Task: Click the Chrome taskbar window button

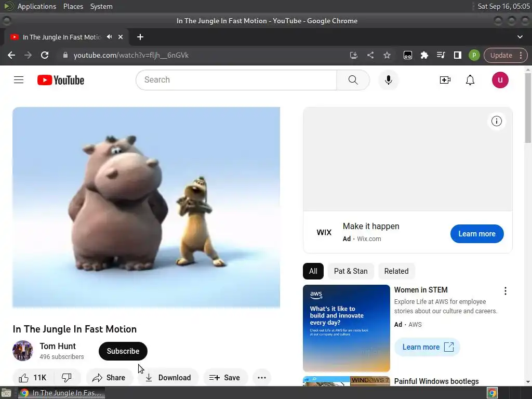Action: point(61,393)
